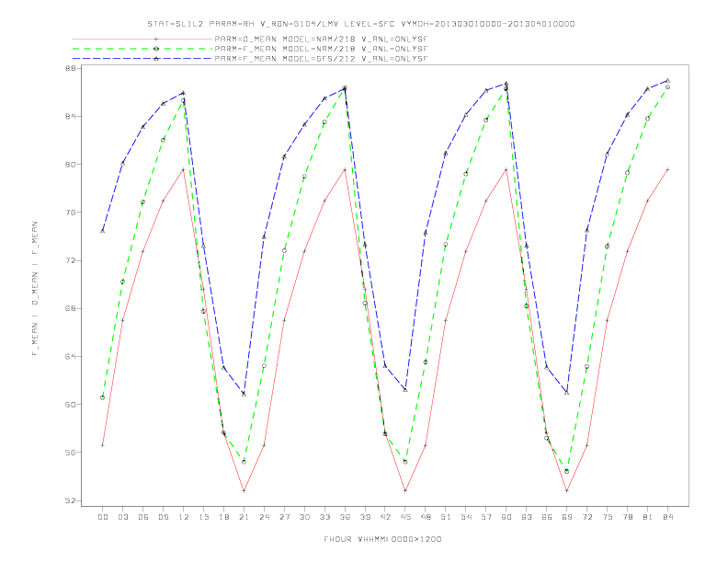728x563 pixels.
Task: Click the x-axis hour label 57
Action: [x=486, y=517]
